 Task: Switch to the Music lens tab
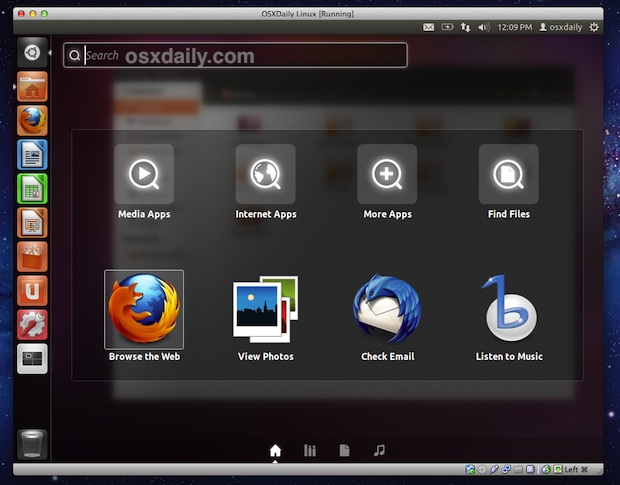tap(379, 451)
